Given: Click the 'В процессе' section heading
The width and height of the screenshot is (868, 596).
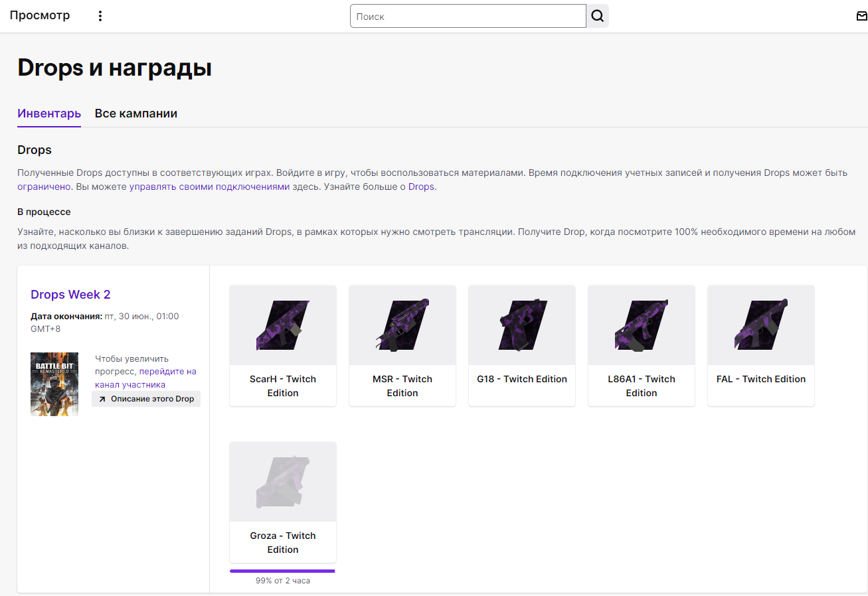Looking at the screenshot, I should (x=44, y=212).
